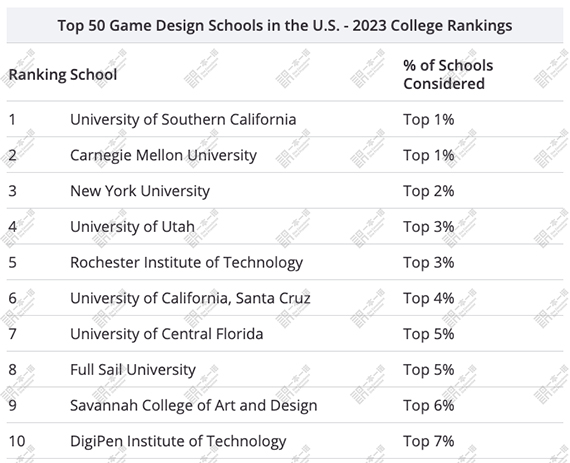Viewport: 570px width, 463px height.
Task: Open University of Southern California entry
Action: (x=183, y=120)
